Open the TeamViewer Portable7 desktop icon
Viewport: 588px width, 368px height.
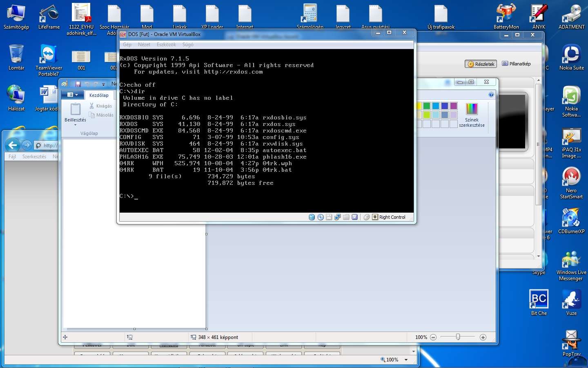pyautogui.click(x=49, y=61)
